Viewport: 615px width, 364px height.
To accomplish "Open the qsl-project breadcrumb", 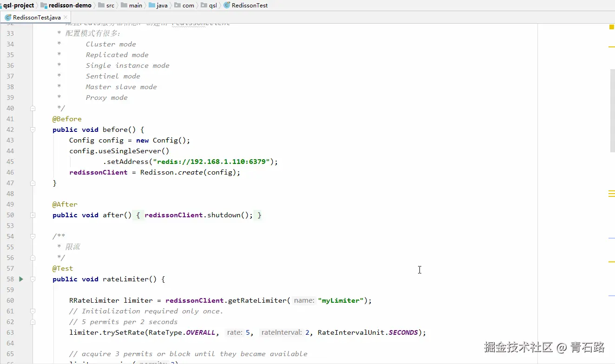I will pyautogui.click(x=19, y=6).
